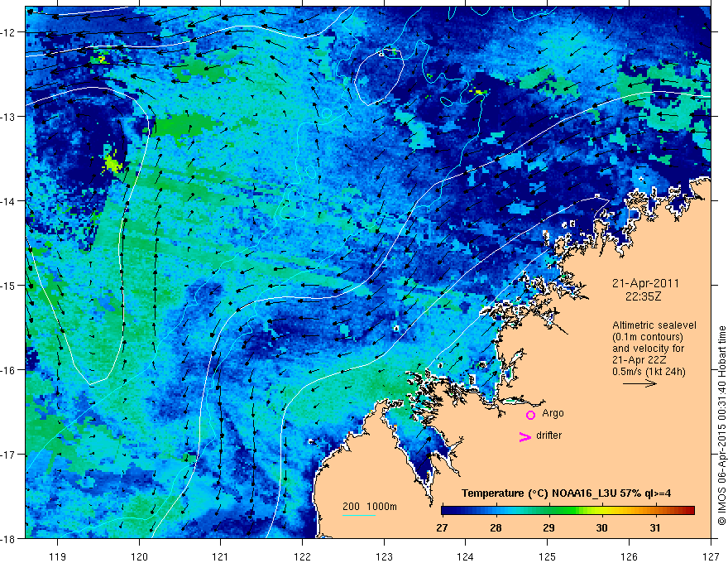Click the 0.5m/s velocity scale arrow
This screenshot has width=728, height=563.
(639, 383)
